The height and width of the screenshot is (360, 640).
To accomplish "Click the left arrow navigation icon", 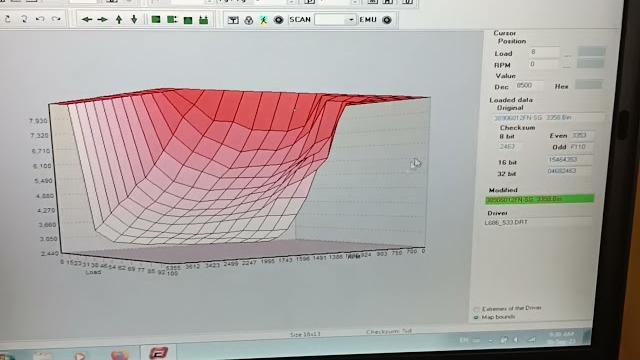I will pyautogui.click(x=87, y=20).
